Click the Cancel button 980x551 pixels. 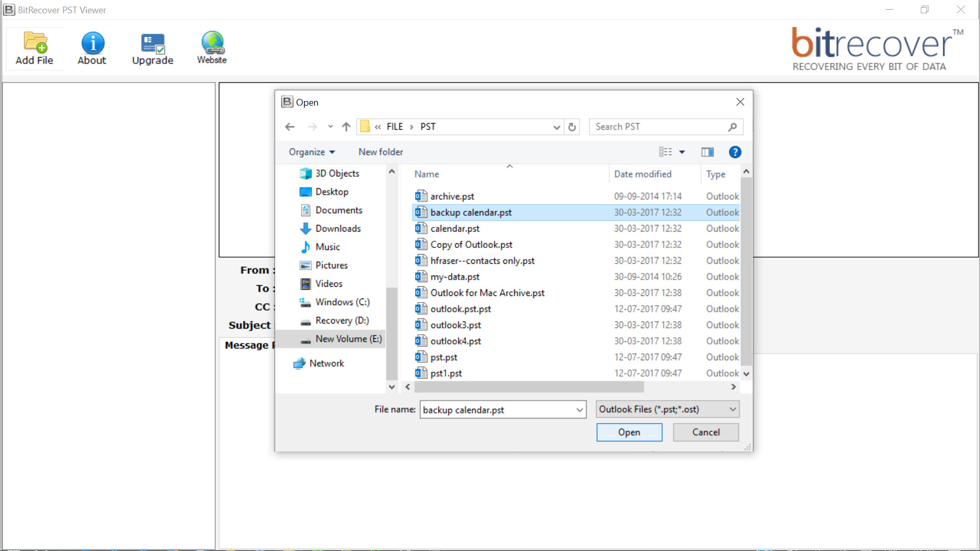coord(706,432)
